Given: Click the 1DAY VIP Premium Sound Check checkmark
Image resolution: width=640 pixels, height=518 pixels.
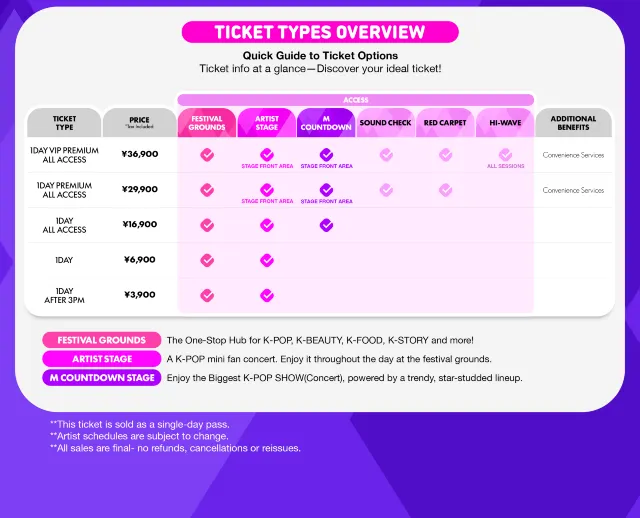Looking at the screenshot, I should click(386, 155).
